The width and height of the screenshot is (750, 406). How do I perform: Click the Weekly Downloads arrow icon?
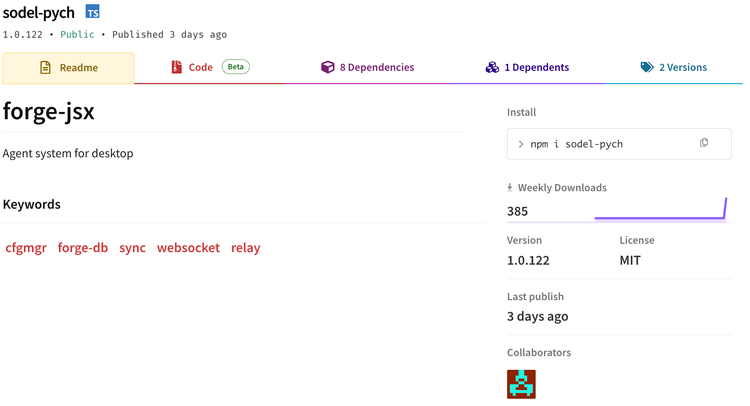point(510,187)
